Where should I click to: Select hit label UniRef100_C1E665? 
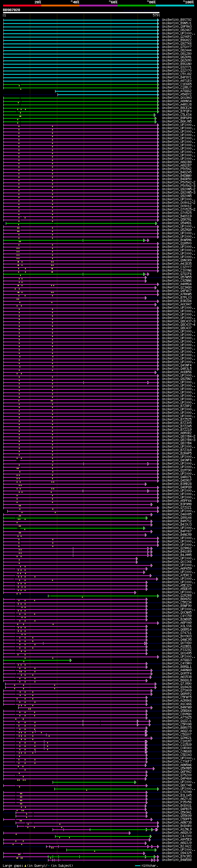[177, 84]
